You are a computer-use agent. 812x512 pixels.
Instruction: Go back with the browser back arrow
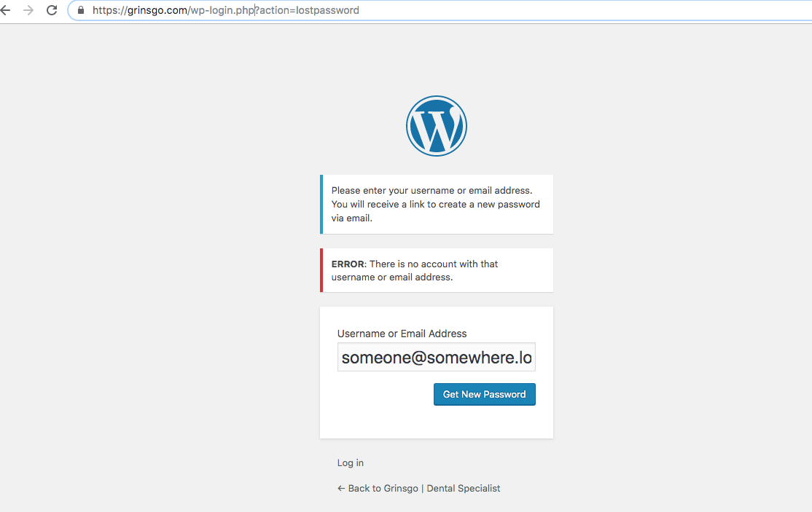coord(5,10)
